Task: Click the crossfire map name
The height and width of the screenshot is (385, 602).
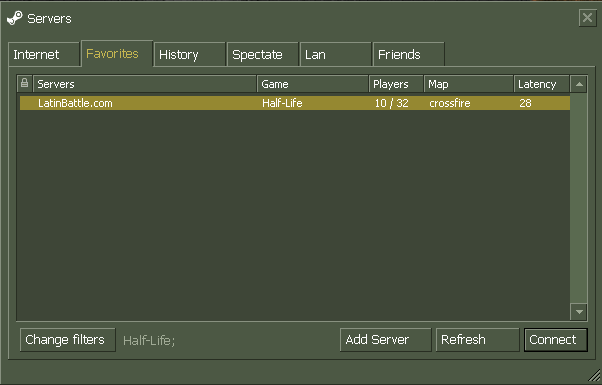Action: (450, 103)
